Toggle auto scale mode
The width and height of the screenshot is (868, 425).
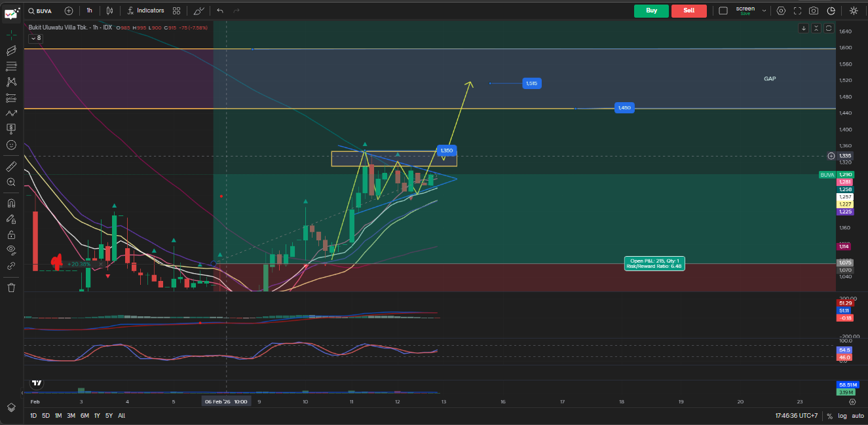click(x=857, y=416)
